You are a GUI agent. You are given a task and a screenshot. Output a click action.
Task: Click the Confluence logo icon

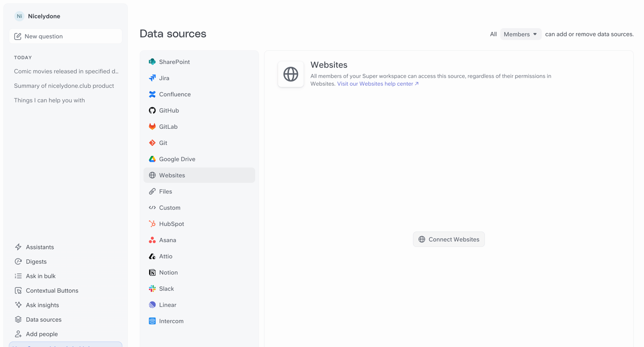pyautogui.click(x=152, y=94)
